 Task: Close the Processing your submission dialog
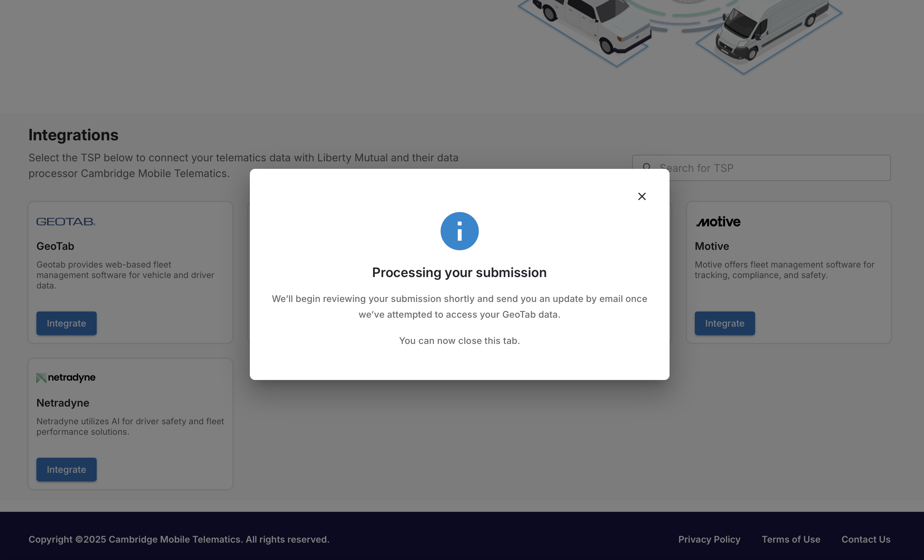click(x=642, y=196)
